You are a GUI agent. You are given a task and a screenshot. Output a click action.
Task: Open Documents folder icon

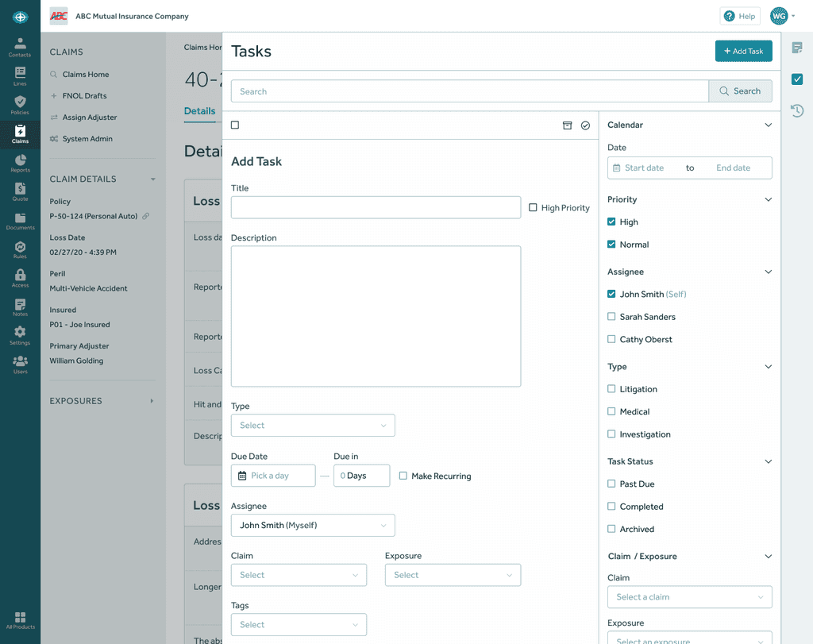pos(20,221)
